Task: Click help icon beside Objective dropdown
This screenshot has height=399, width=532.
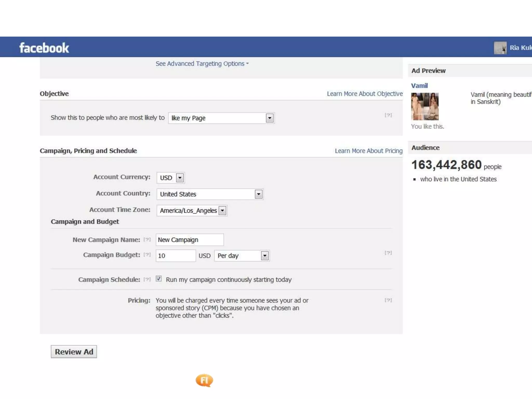Action: (388, 115)
